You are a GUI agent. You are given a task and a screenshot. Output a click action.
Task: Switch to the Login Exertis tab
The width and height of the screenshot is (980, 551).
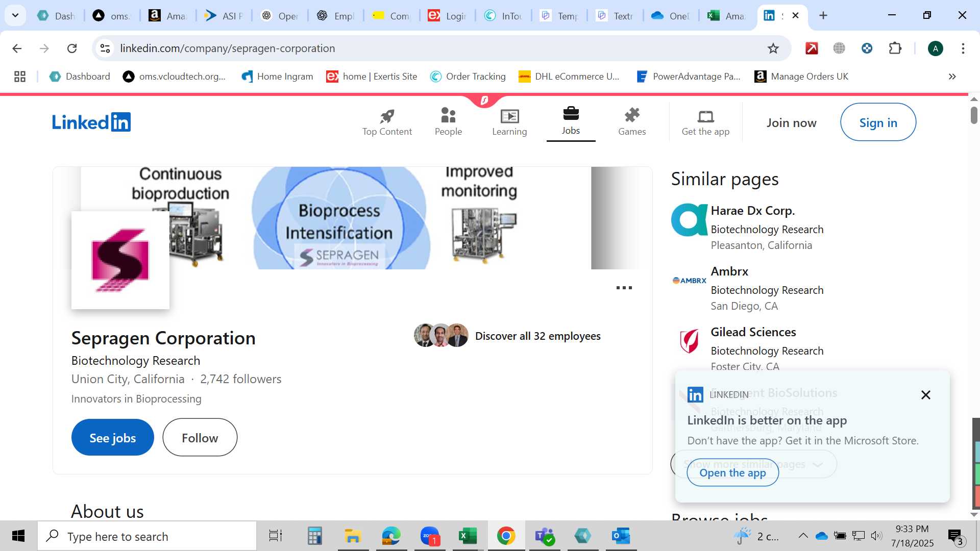click(447, 16)
